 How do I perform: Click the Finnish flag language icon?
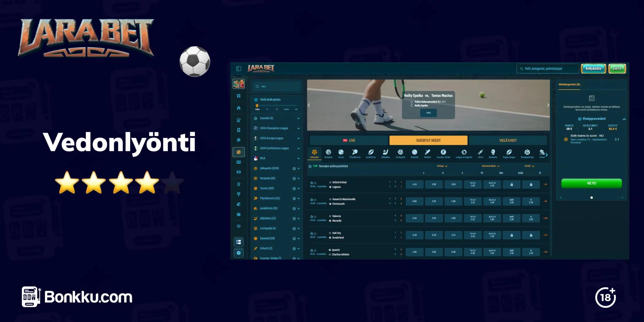pos(239,242)
